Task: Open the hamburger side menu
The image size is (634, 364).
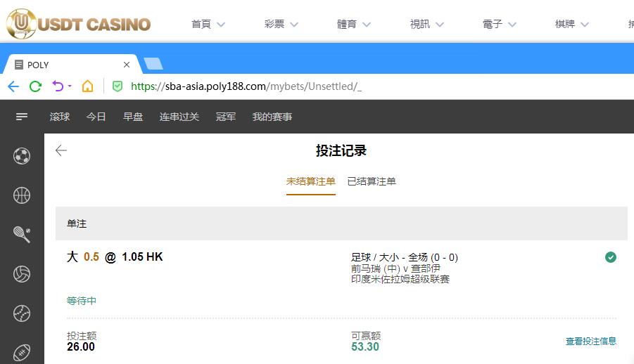Action: click(21, 117)
